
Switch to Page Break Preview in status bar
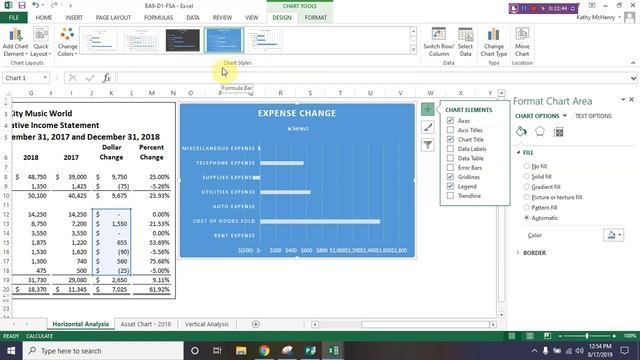547,336
